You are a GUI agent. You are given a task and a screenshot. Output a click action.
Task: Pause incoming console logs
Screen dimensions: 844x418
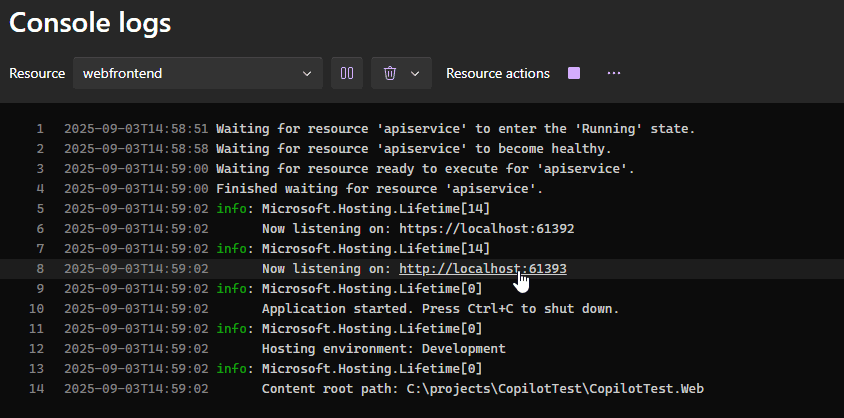347,73
